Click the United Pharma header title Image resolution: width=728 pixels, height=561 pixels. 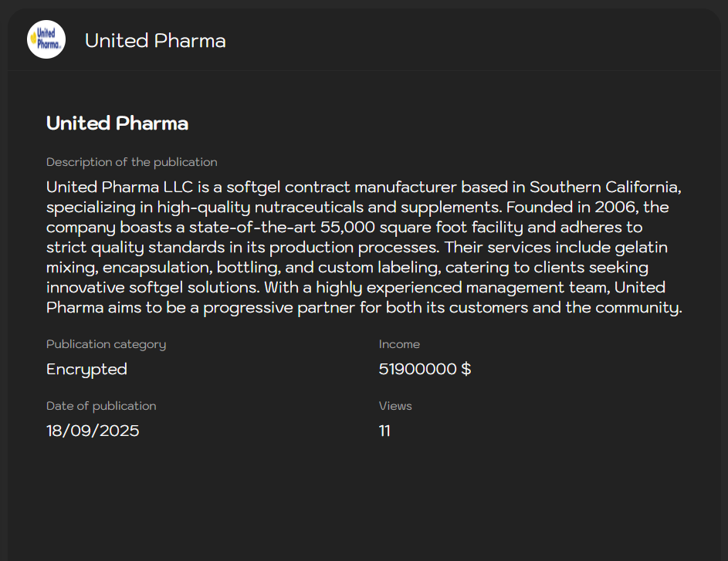tap(155, 41)
